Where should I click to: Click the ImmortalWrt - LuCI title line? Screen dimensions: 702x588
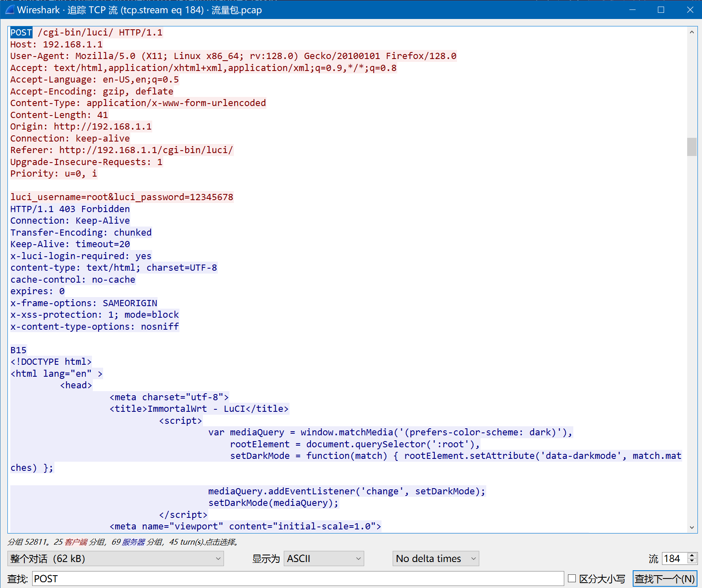point(199,409)
